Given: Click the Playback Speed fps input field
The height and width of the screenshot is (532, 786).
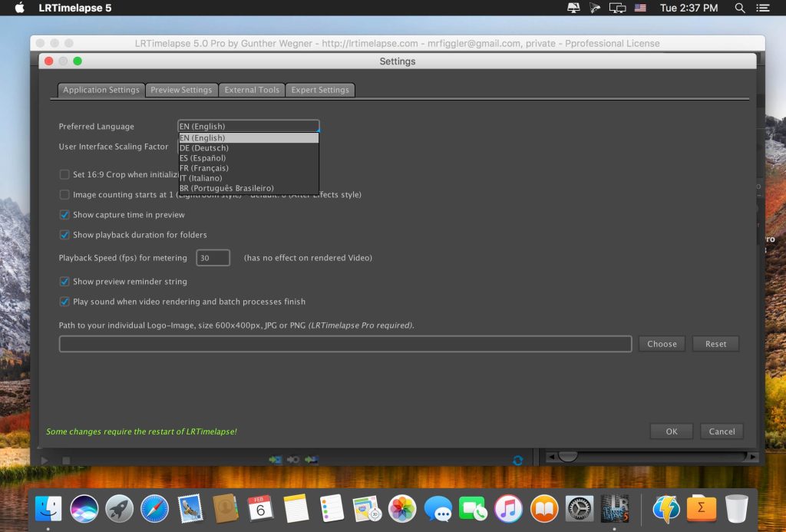Looking at the screenshot, I should pos(213,258).
